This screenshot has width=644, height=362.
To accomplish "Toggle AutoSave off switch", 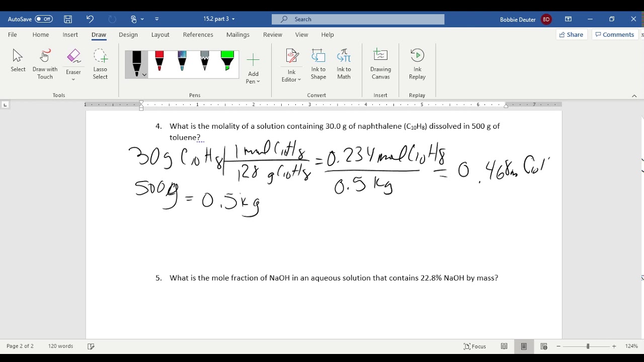I will coord(44,19).
